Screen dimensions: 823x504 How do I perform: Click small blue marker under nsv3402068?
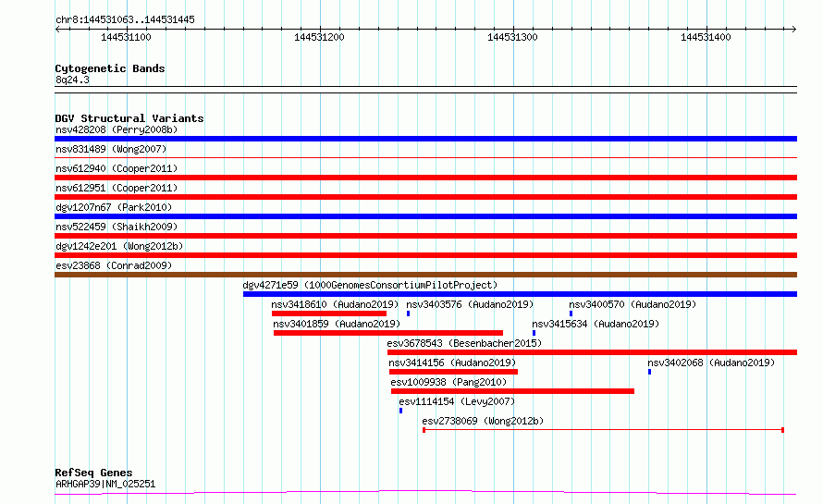[650, 372]
